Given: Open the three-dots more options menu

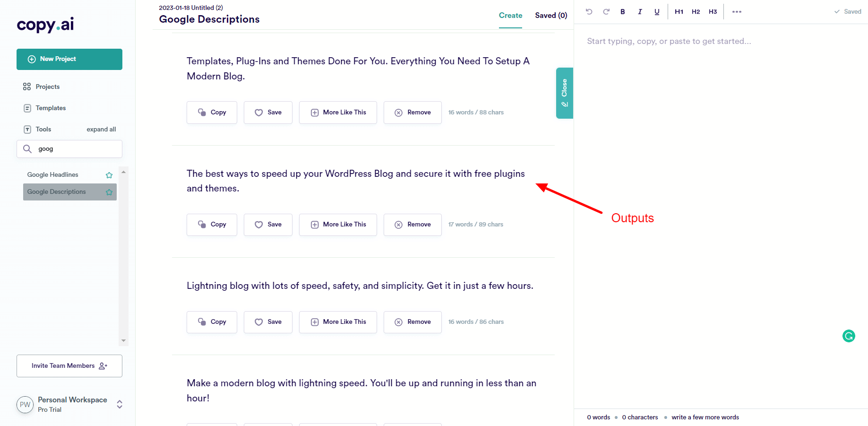Looking at the screenshot, I should [x=737, y=12].
